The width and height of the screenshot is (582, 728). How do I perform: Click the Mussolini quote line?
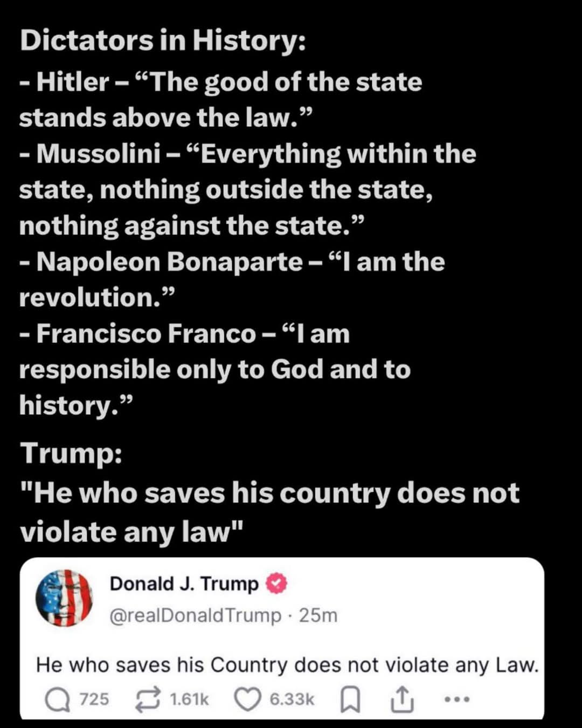248,190
